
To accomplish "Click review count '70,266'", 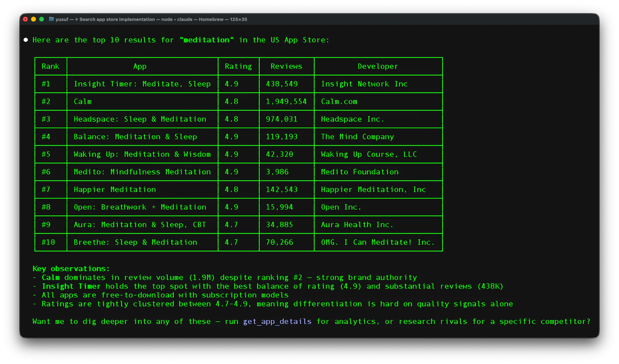I will 279,242.
